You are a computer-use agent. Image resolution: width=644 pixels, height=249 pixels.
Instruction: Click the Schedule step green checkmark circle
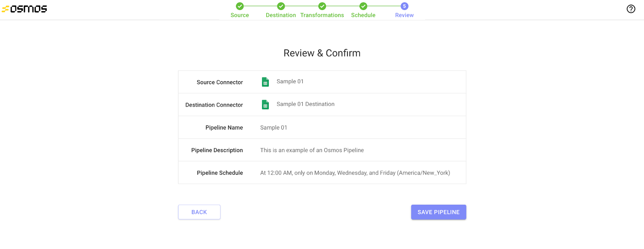click(363, 6)
